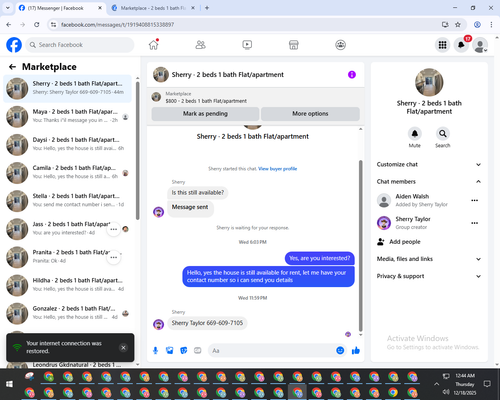Open the Friends icon in top navigation
The height and width of the screenshot is (400, 500).
click(200, 45)
